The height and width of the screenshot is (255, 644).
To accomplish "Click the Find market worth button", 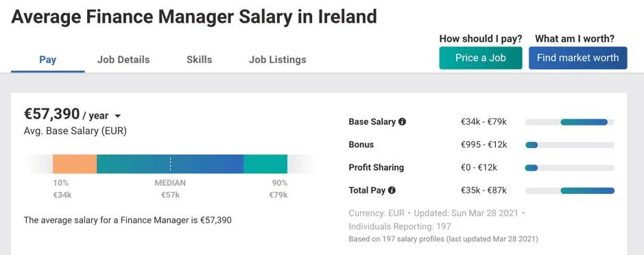I will pyautogui.click(x=578, y=58).
